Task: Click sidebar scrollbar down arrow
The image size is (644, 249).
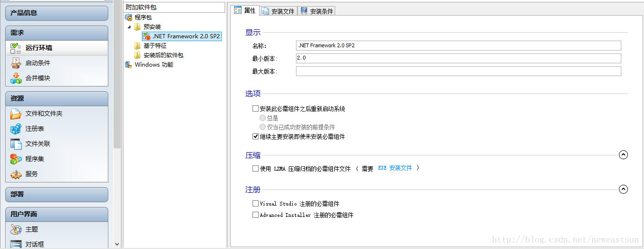Action: (x=117, y=244)
